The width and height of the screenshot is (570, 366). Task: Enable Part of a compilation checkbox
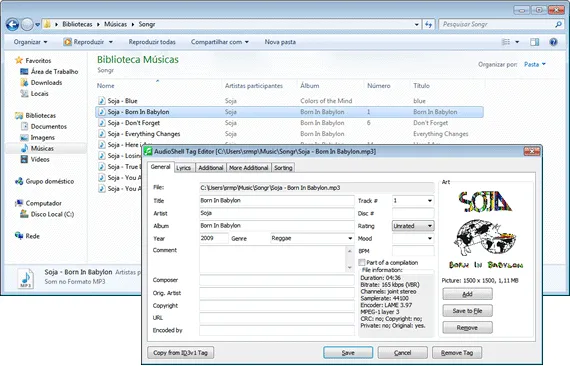pos(362,262)
